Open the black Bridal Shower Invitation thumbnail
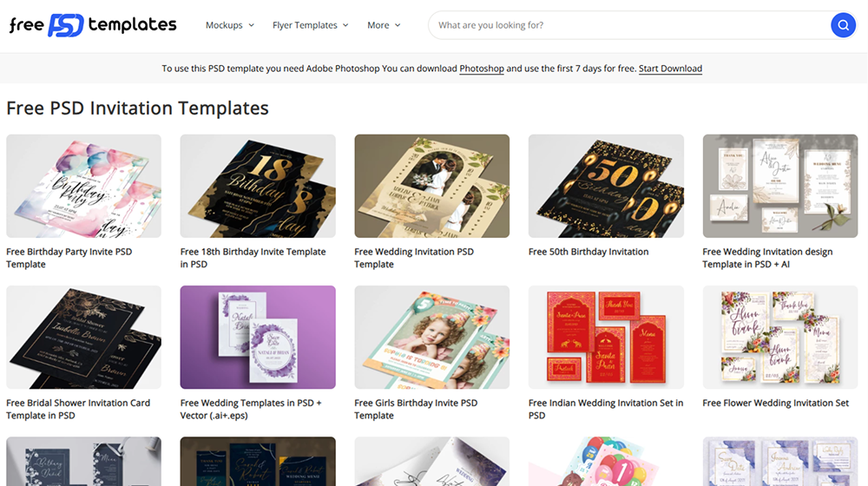868x486 pixels. [83, 337]
